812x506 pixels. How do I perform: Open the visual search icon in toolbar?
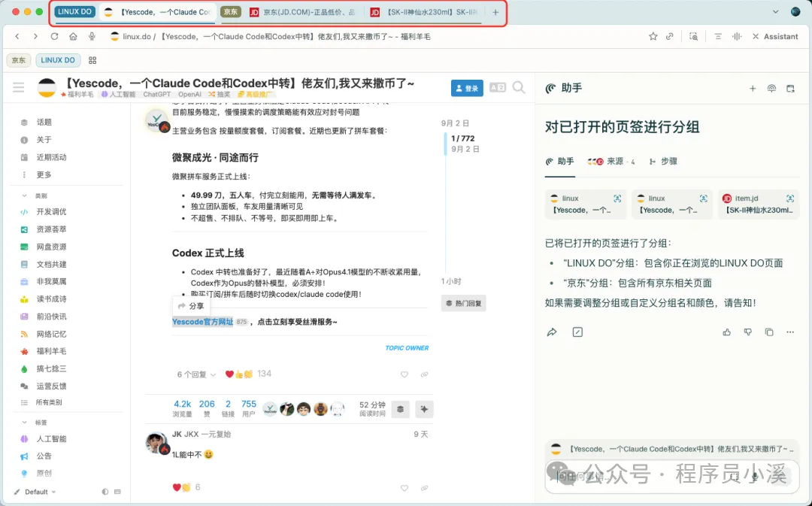click(693, 36)
